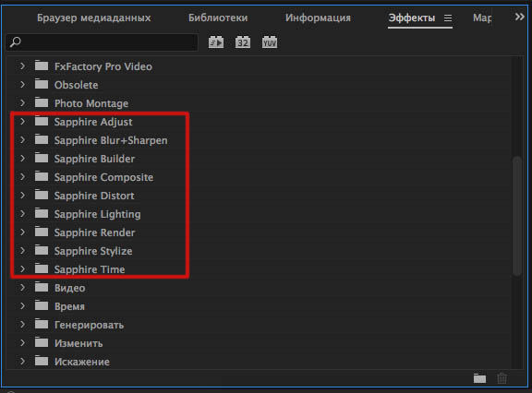532x393 pixels.
Task: Select the Sapphire Distort text label
Action: pos(94,196)
